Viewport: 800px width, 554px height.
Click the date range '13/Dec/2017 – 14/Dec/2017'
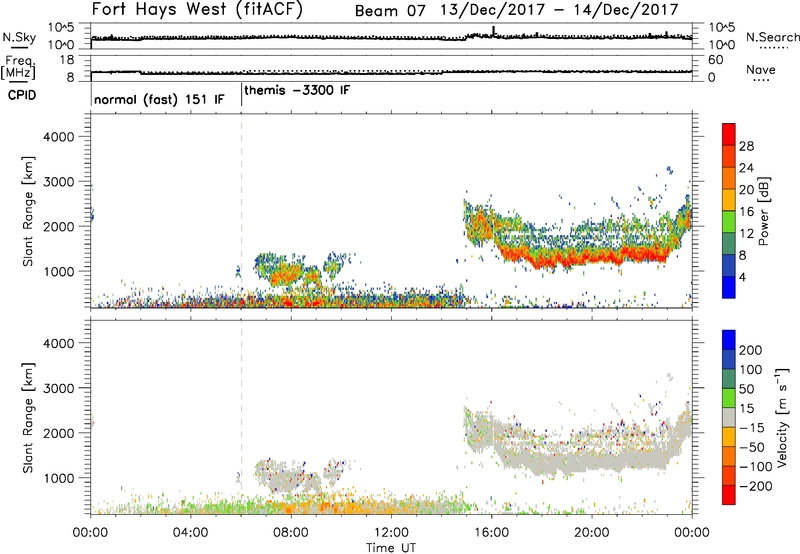coord(559,10)
